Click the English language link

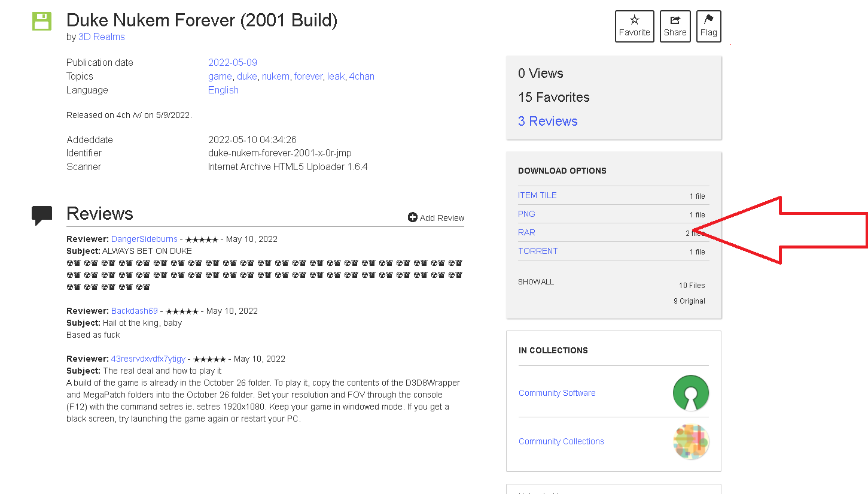(x=223, y=90)
